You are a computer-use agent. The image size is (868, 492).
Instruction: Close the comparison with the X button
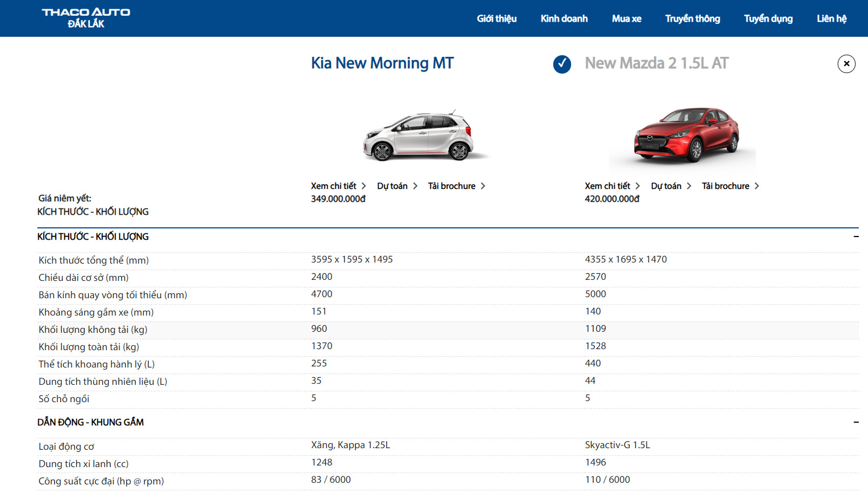coord(846,64)
